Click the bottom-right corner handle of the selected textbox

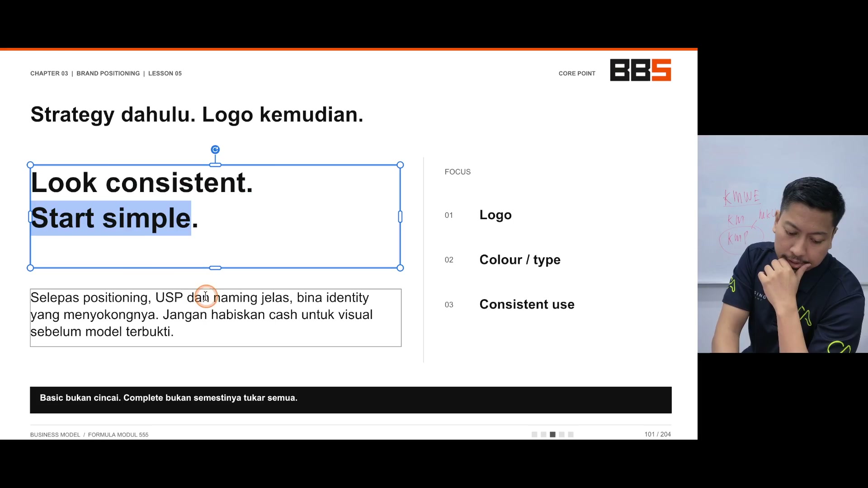coord(400,268)
